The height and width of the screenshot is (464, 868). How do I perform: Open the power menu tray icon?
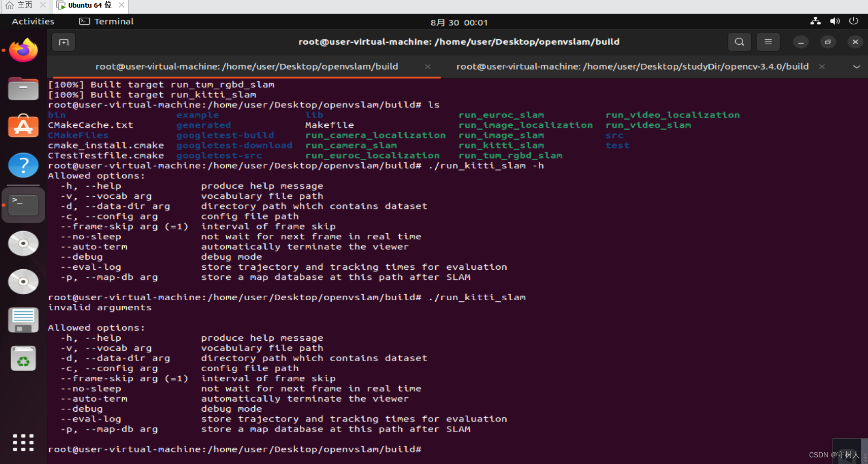(854, 21)
